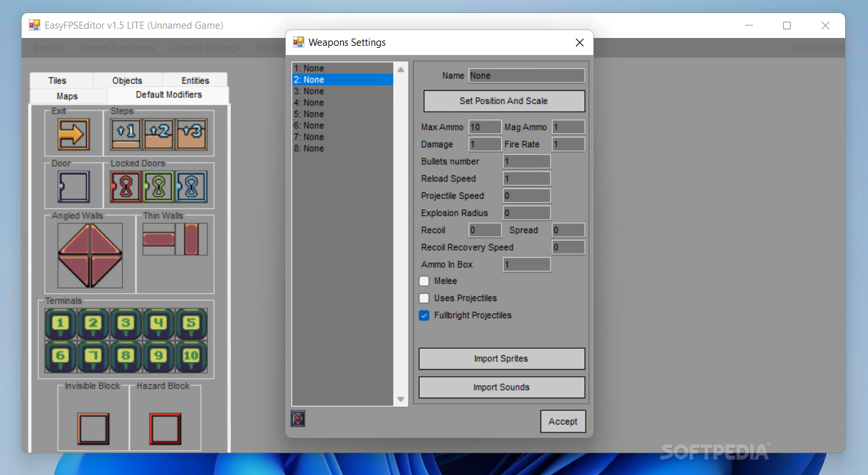The width and height of the screenshot is (868, 475).
Task: Click the Damage field
Action: pyautogui.click(x=485, y=144)
